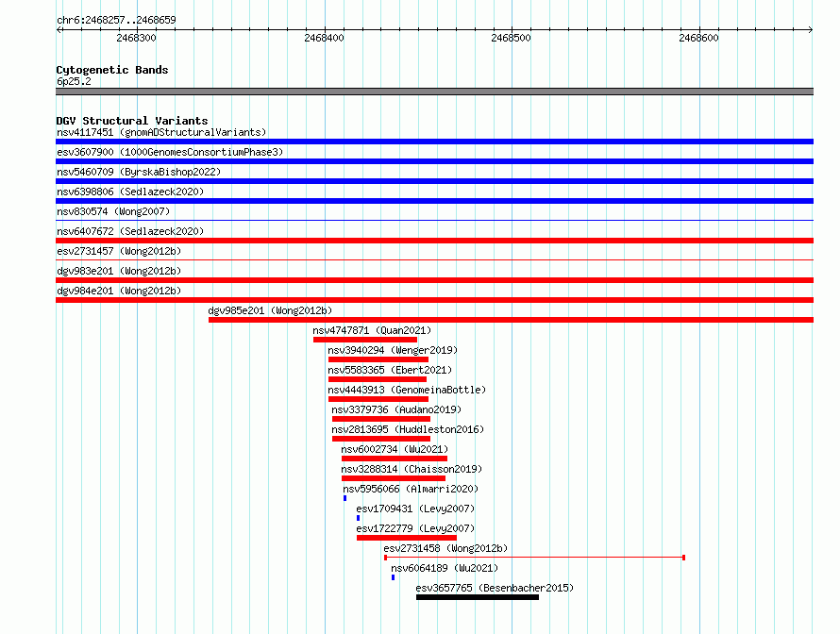Viewport: 840px width, 634px height.
Task: Click dgv984e201 (Wong2012b) label
Action: (119, 291)
